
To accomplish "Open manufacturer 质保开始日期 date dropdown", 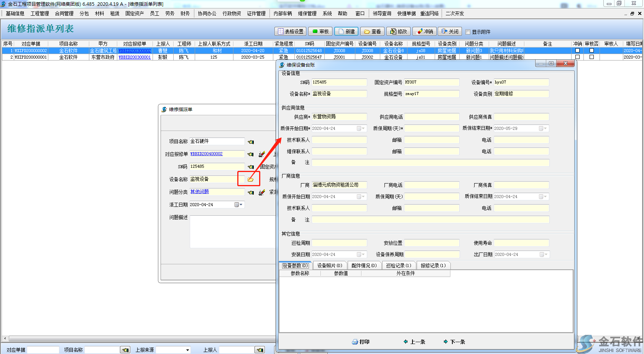I will point(361,197).
